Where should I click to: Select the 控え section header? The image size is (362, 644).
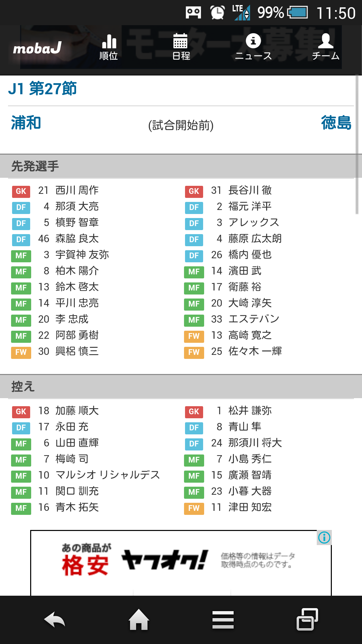pos(23,386)
